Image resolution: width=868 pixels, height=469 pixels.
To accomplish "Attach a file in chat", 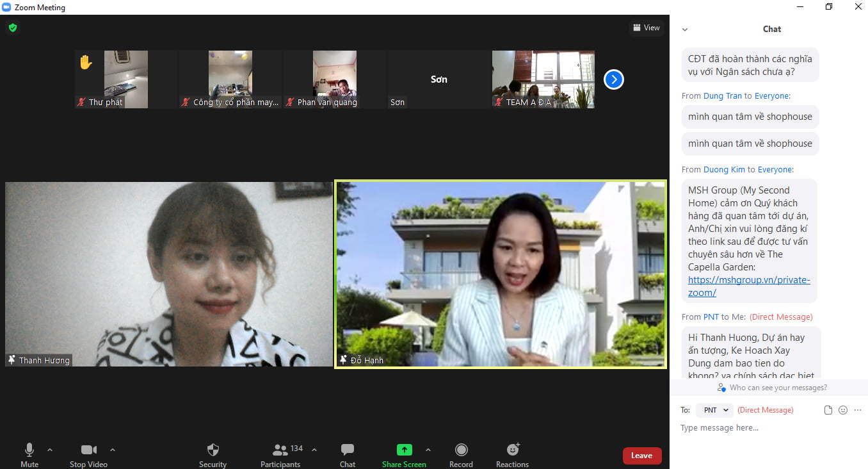I will [828, 410].
